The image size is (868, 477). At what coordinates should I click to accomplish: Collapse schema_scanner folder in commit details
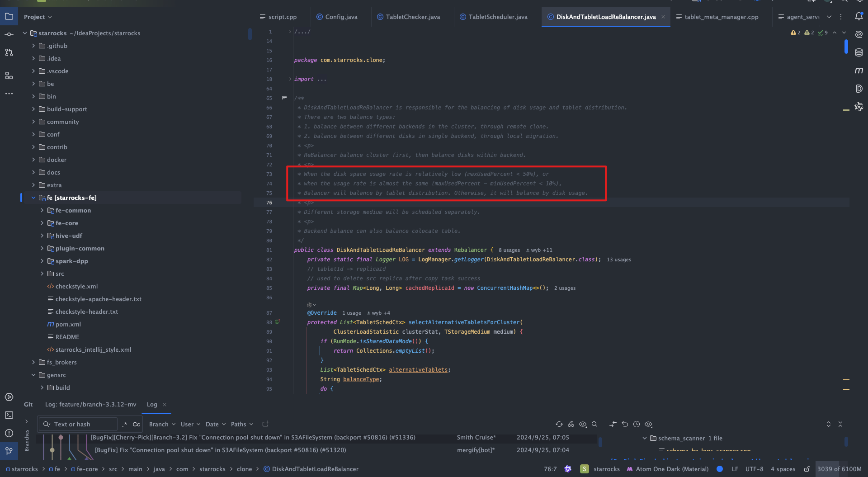[x=645, y=438]
